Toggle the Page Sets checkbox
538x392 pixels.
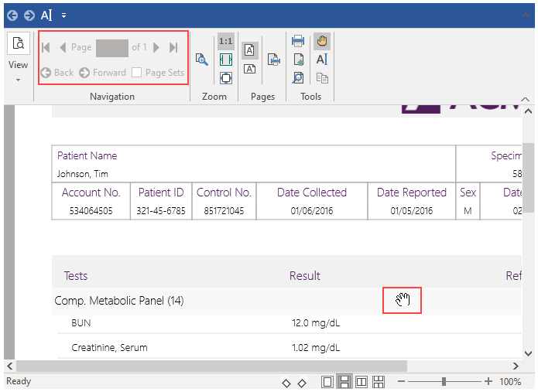click(x=137, y=73)
